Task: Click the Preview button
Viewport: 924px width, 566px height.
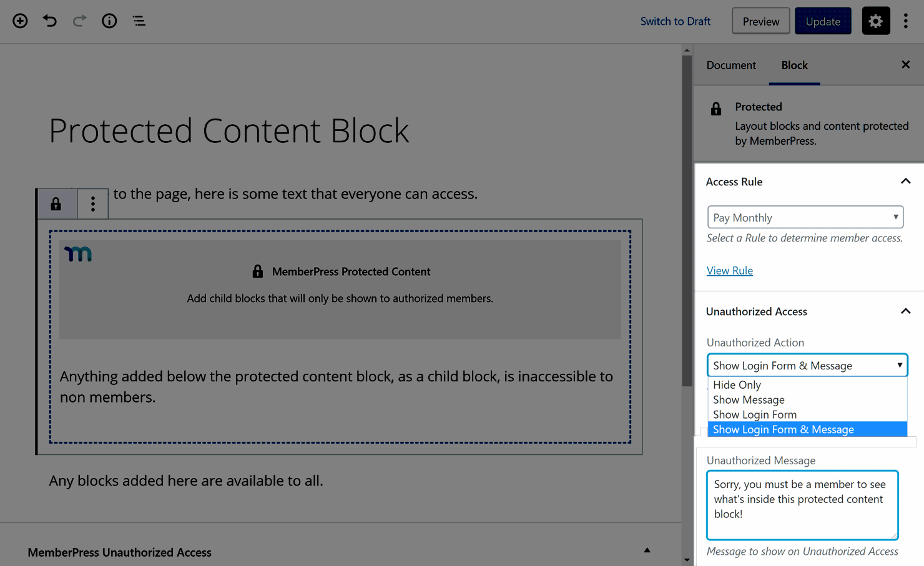Action: point(761,21)
